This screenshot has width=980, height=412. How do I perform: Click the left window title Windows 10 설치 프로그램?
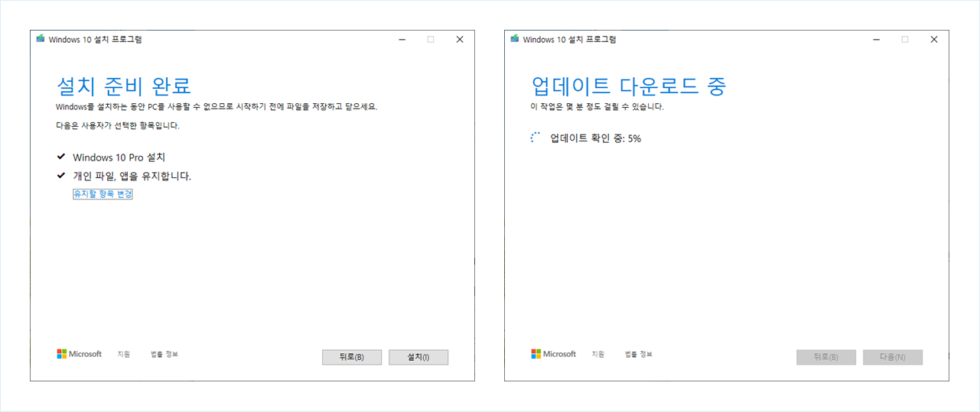(95, 39)
